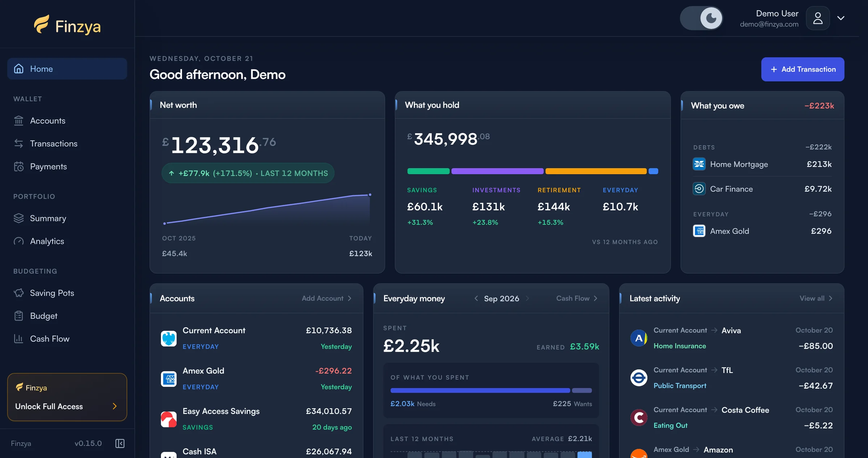Click the Unlock Full Access banner
868x458 pixels.
click(x=67, y=397)
